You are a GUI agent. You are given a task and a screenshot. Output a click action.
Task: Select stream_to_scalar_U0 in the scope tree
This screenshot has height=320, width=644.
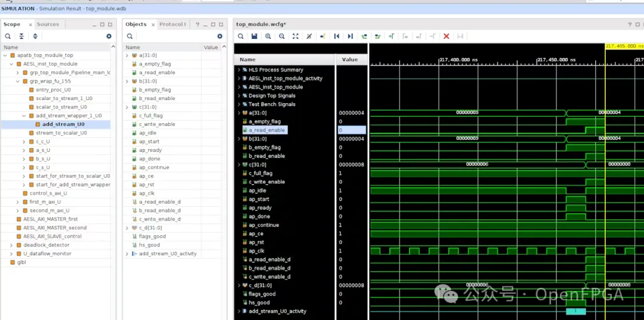(61, 133)
